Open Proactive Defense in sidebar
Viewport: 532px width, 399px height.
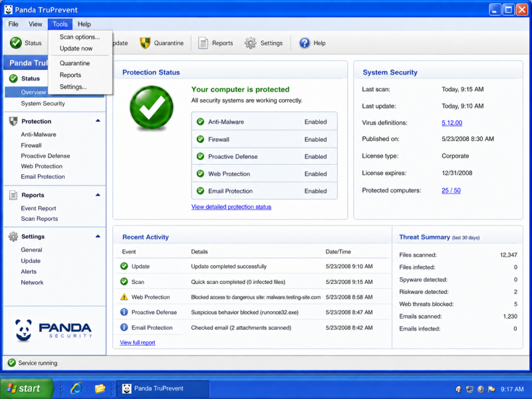(x=45, y=156)
